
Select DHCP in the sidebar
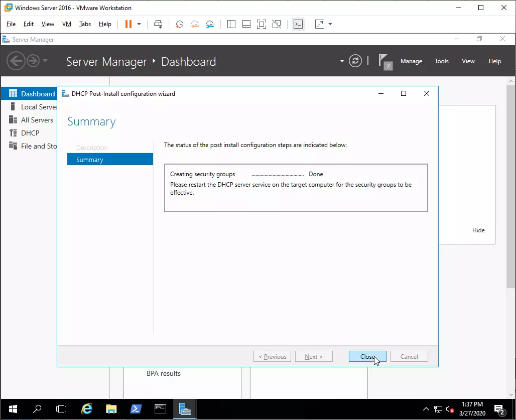(x=29, y=133)
